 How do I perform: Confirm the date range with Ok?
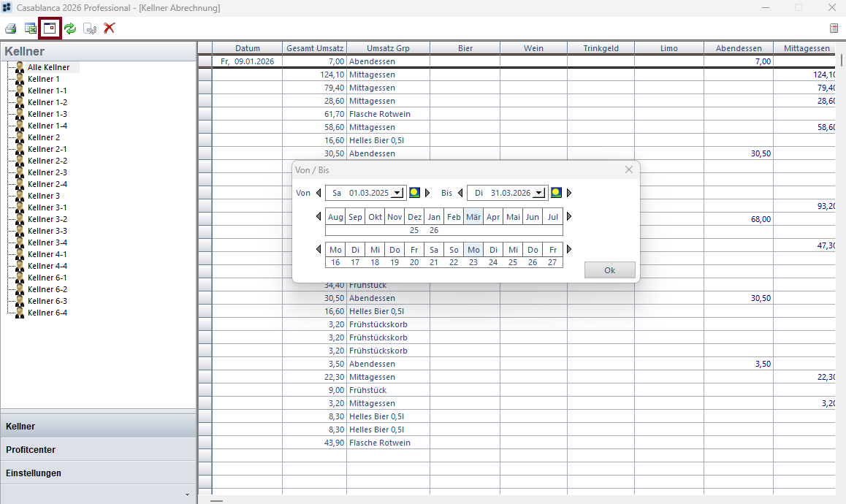tap(609, 270)
